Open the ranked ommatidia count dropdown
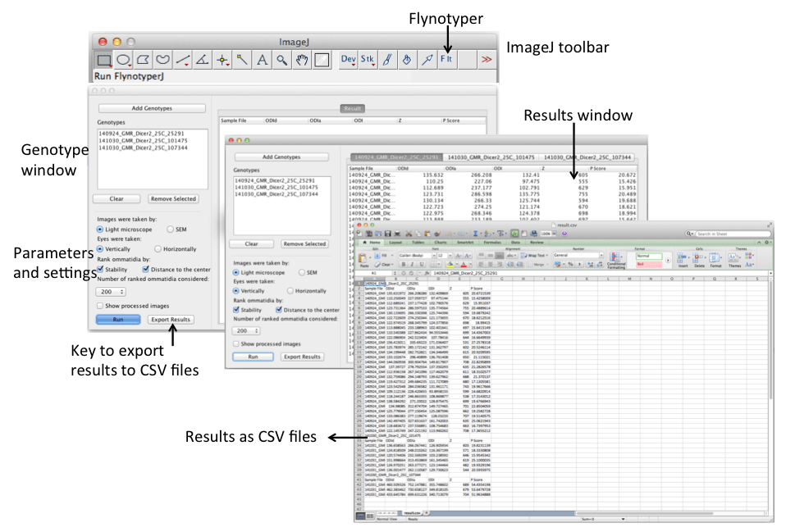Screen dimensions: 786x532 pyautogui.click(x=247, y=330)
